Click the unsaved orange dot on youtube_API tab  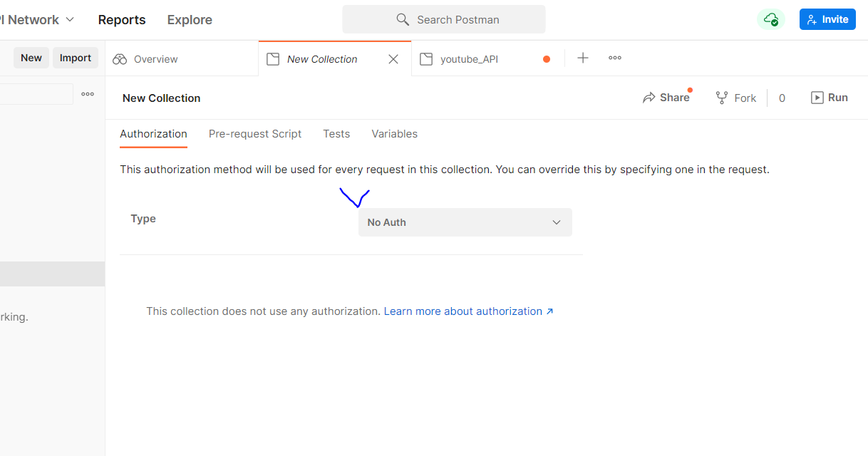coord(547,59)
